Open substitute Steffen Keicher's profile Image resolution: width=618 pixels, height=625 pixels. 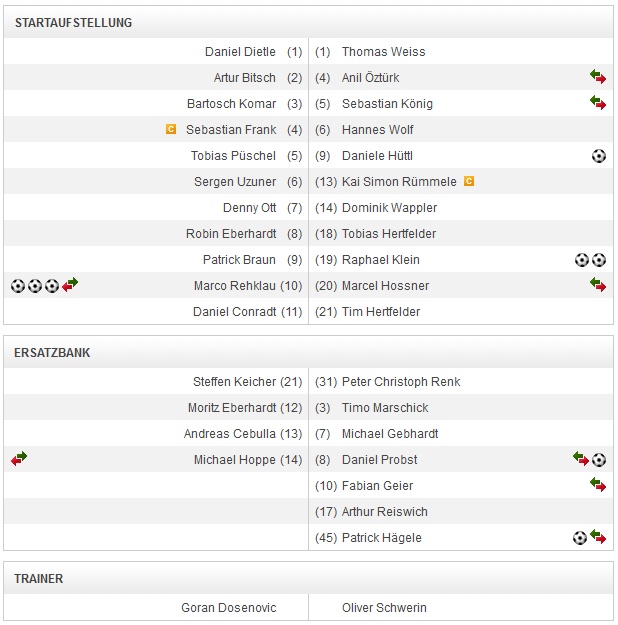(x=234, y=382)
